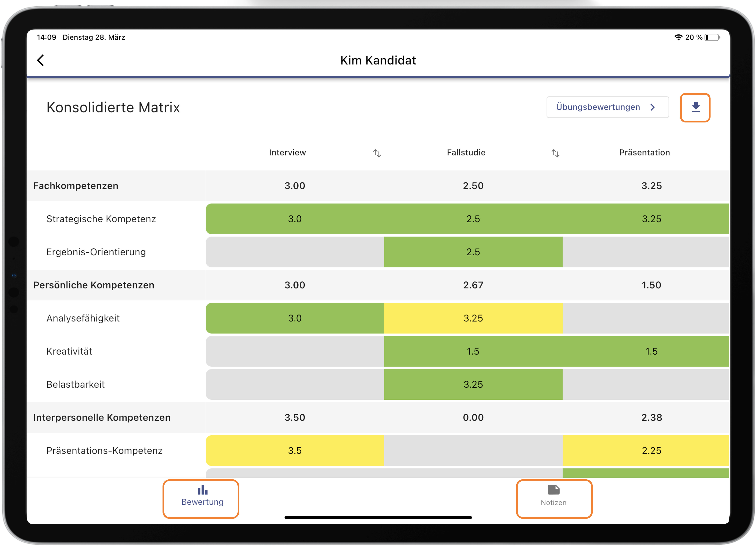
Task: Select the Kreativität row label
Action: [69, 351]
